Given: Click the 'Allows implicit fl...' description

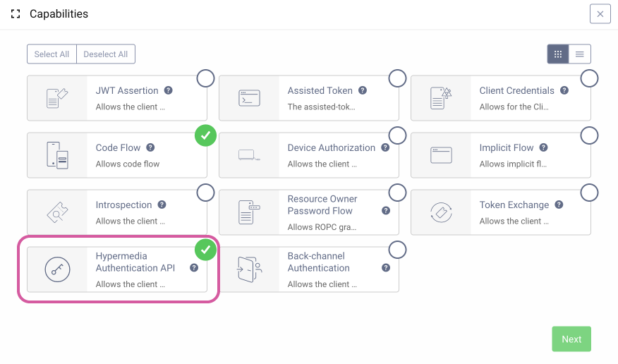Looking at the screenshot, I should 513,164.
